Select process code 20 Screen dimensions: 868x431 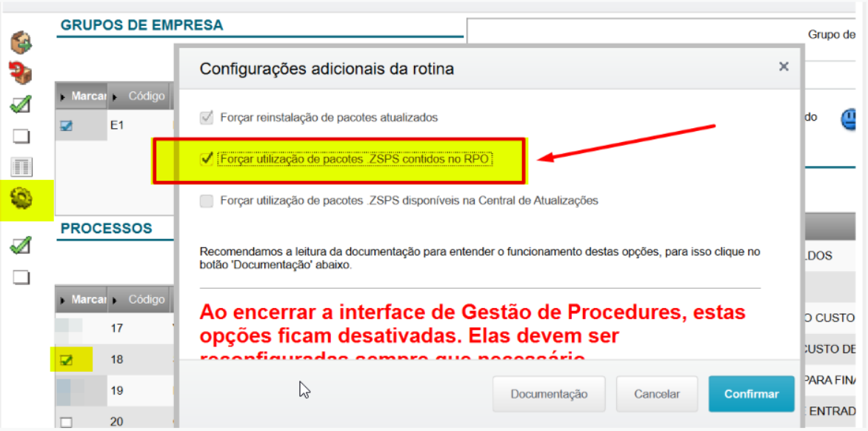tap(116, 421)
